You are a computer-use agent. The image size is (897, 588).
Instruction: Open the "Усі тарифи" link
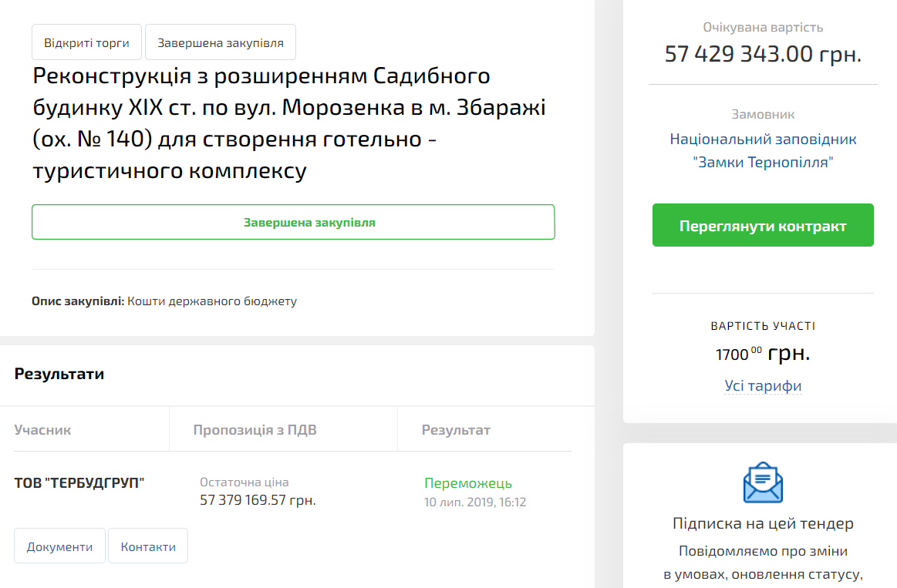[762, 385]
